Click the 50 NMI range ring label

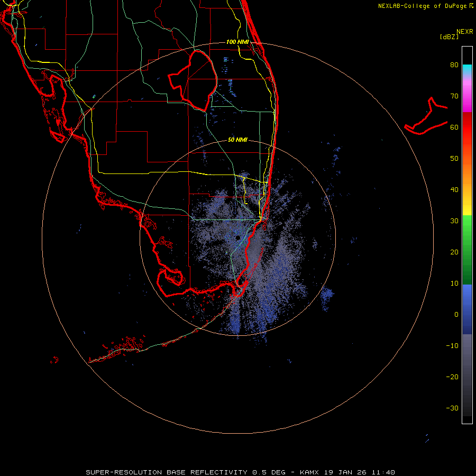pos(237,140)
